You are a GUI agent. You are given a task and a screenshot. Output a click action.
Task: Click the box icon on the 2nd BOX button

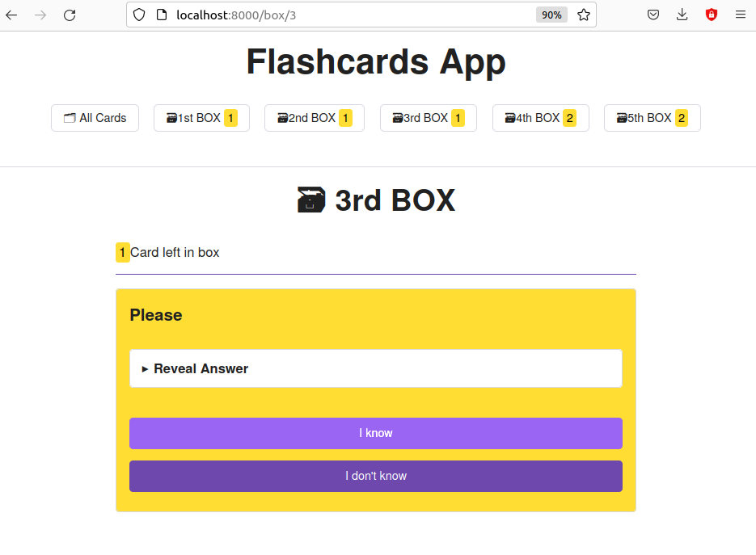point(282,117)
